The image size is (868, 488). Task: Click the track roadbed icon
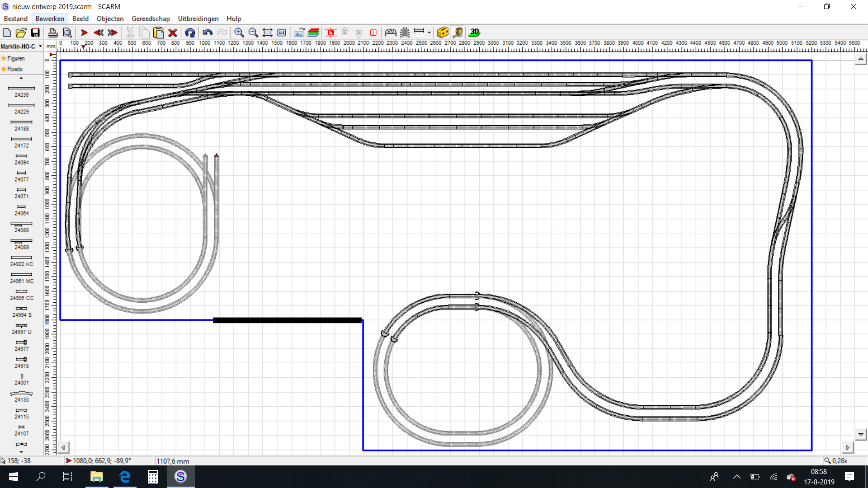[405, 33]
